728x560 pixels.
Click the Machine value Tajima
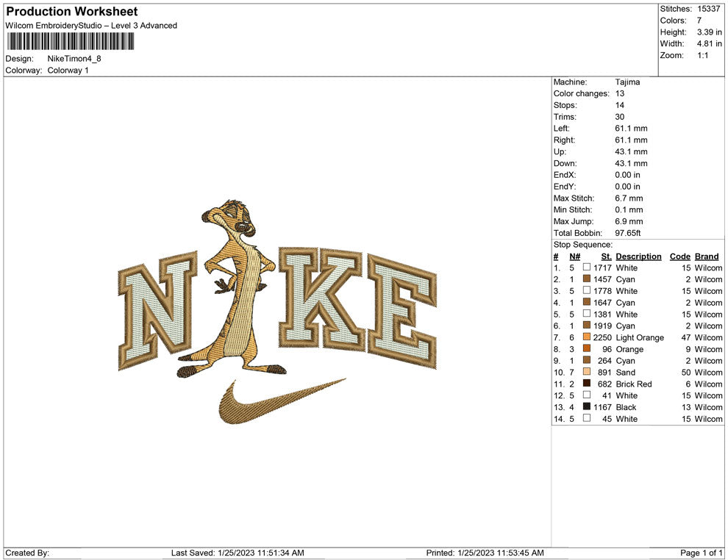click(627, 82)
